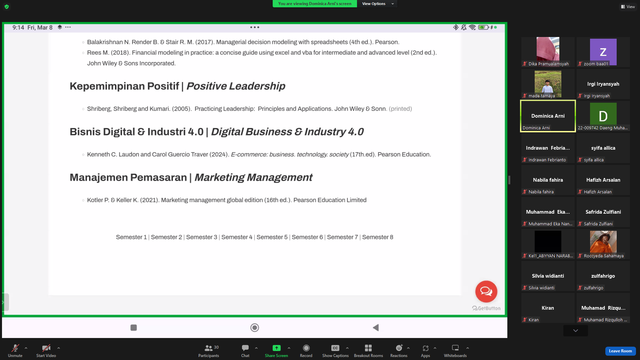
Task: Start recording with the Record button
Action: [306, 350]
